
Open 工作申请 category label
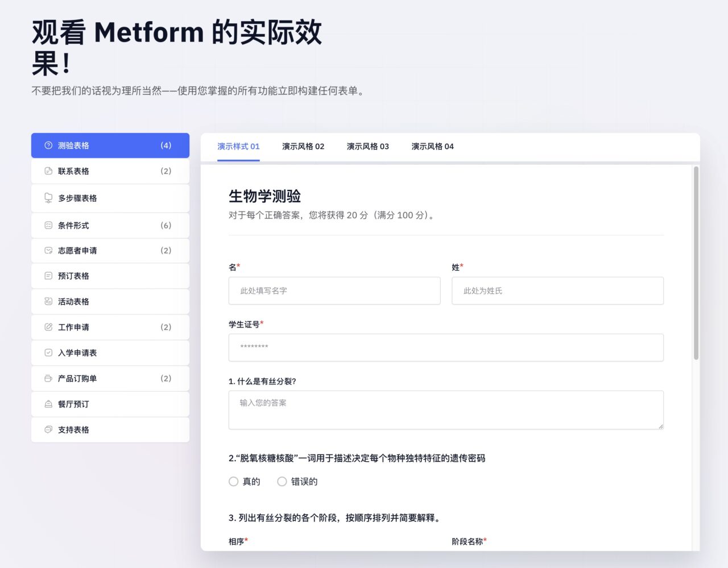coord(73,327)
